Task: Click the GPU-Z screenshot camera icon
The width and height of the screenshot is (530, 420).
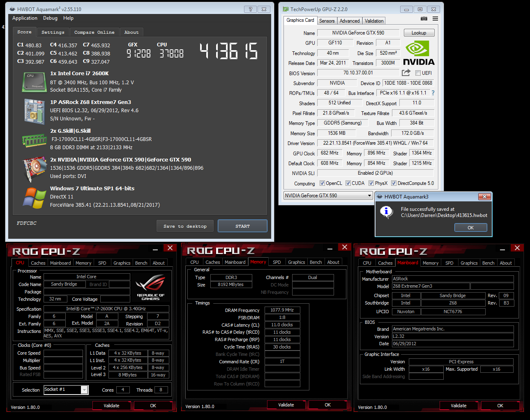Action: [x=424, y=18]
